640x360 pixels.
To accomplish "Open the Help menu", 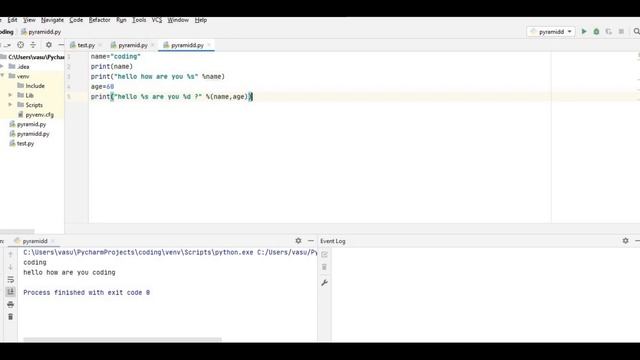I will 200,20.
